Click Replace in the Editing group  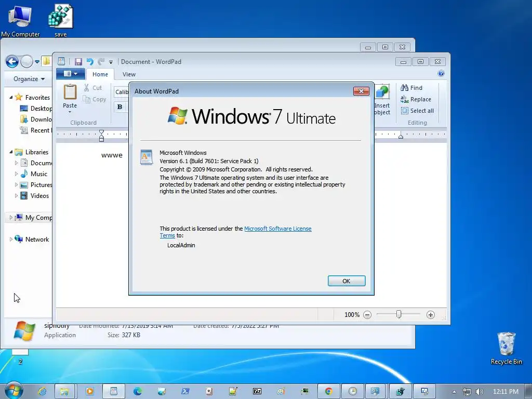[x=416, y=99]
